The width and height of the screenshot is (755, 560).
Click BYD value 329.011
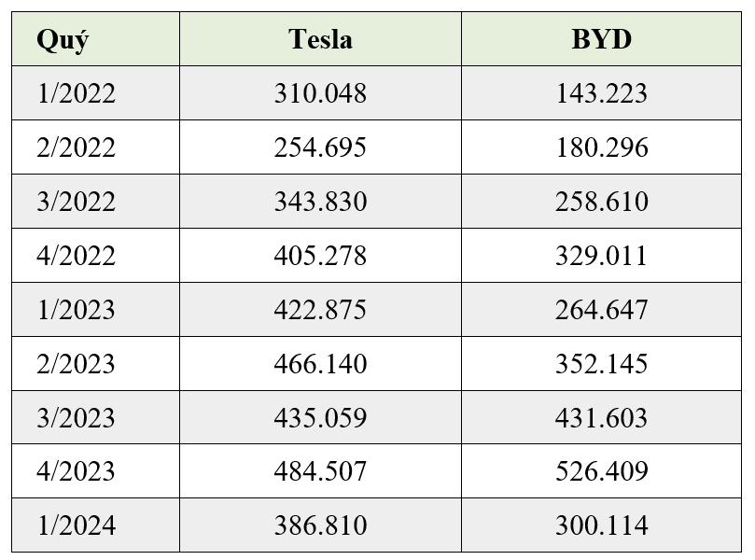click(x=601, y=256)
